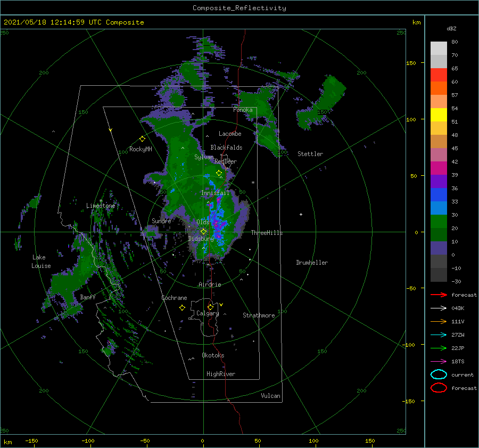Click the orange 111V arrow icon
This screenshot has height=448, width=479.
(439, 321)
